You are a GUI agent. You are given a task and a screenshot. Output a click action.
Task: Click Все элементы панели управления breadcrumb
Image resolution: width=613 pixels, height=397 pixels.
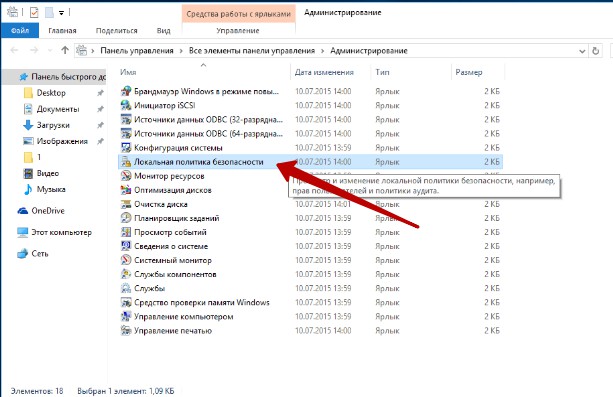pyautogui.click(x=252, y=51)
